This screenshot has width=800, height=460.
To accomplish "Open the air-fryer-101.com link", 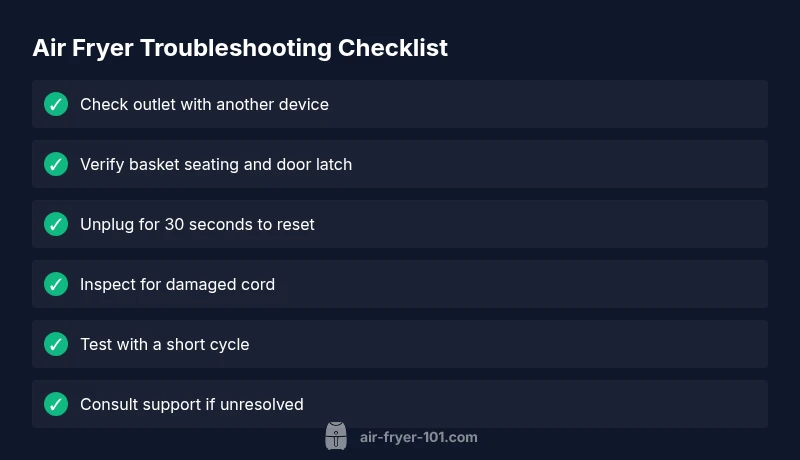I will pyautogui.click(x=418, y=437).
